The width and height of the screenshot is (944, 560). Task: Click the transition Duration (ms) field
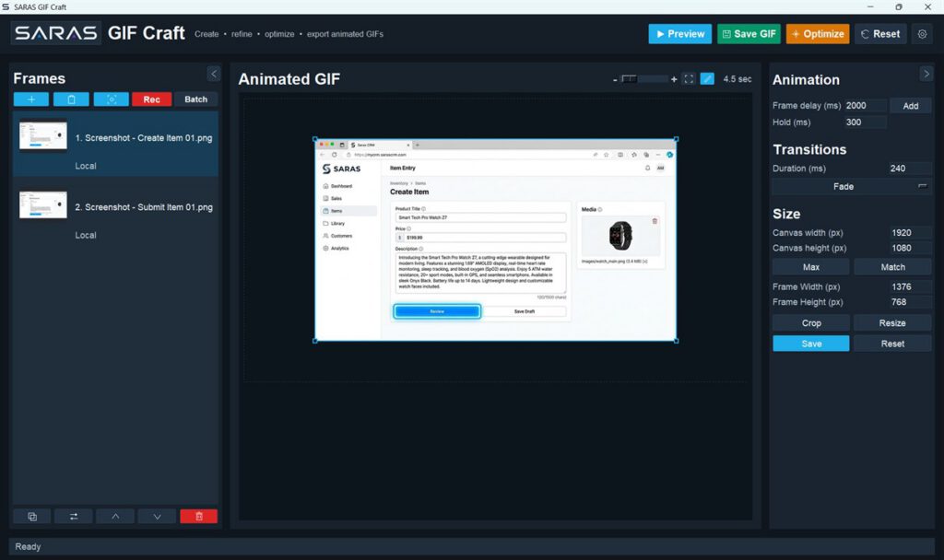click(909, 169)
